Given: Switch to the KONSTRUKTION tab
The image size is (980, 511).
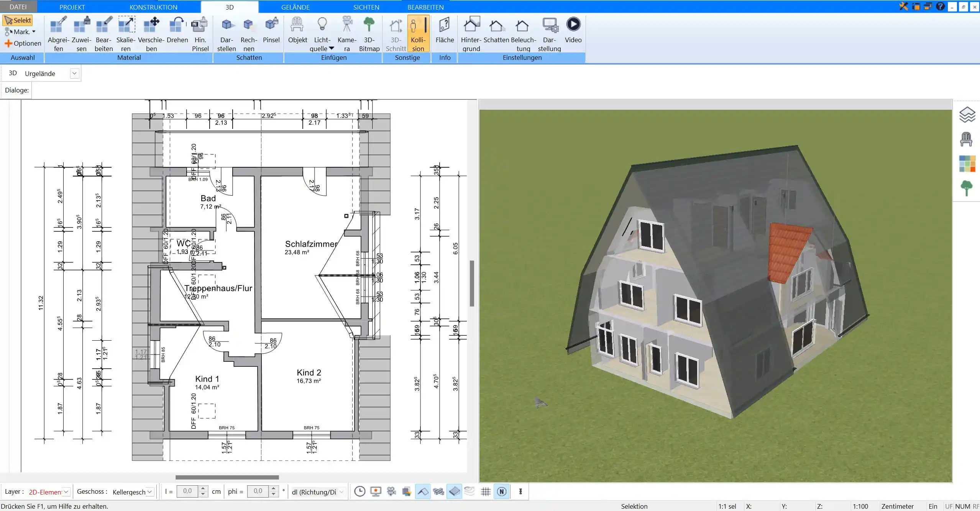Looking at the screenshot, I should [153, 7].
